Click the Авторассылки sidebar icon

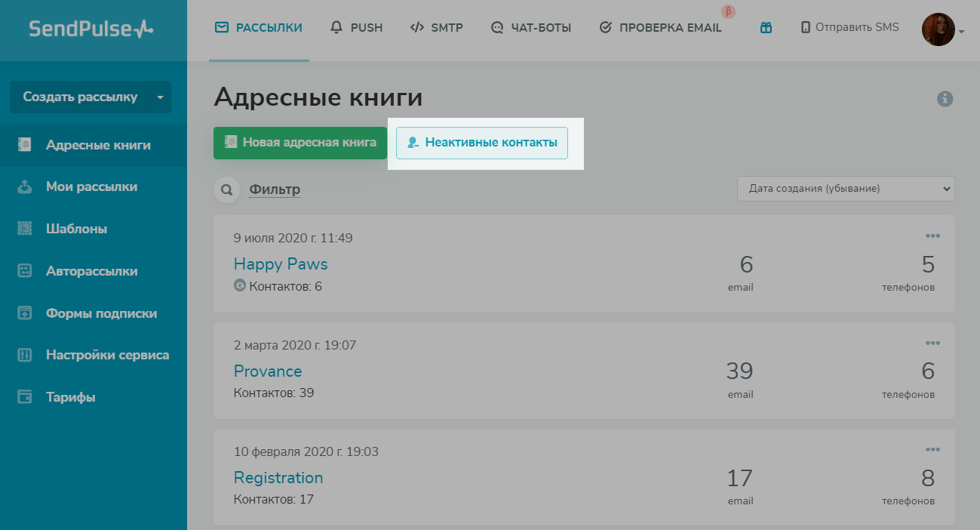click(x=25, y=270)
